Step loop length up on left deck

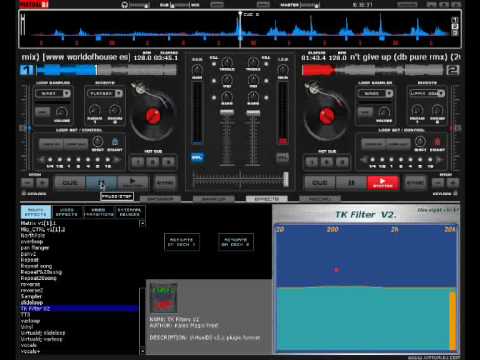117,160
